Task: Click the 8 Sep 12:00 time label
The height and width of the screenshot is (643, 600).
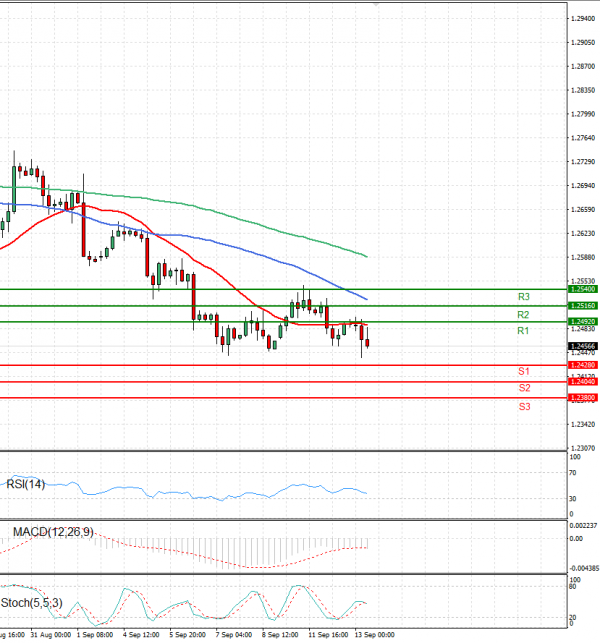Action: 280,635
